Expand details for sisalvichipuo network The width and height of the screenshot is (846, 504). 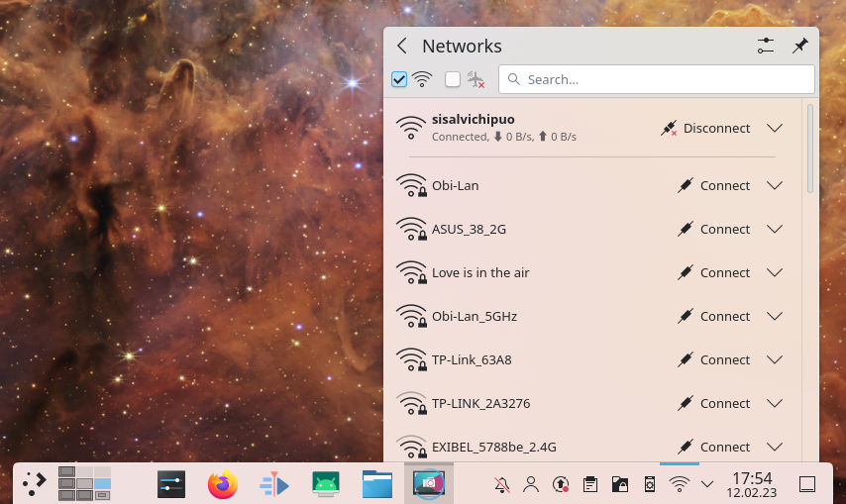point(775,129)
